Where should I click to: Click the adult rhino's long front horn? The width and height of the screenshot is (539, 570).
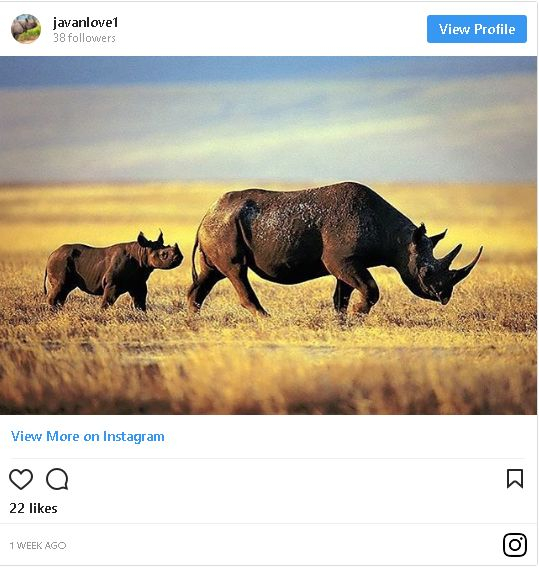tap(470, 264)
